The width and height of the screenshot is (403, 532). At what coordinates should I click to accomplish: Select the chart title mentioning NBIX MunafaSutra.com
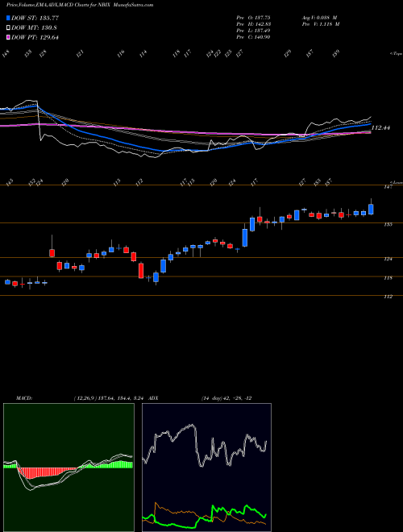[x=80, y=5]
